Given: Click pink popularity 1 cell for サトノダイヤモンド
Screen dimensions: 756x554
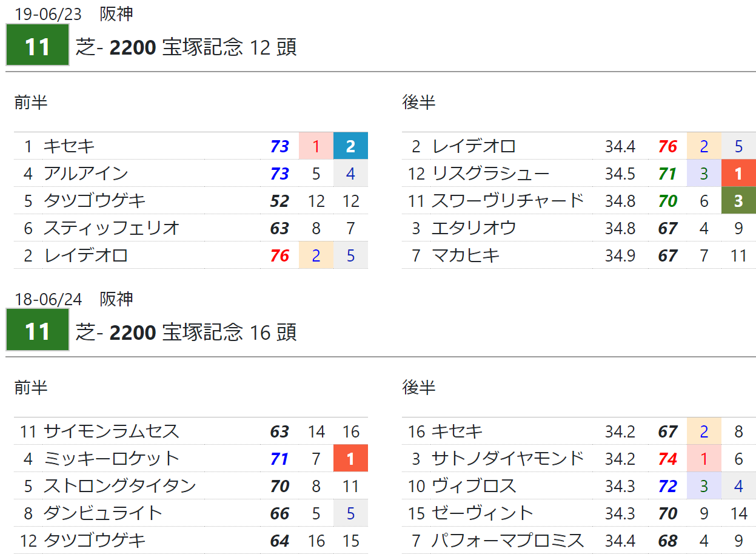Looking at the screenshot, I should (x=703, y=459).
